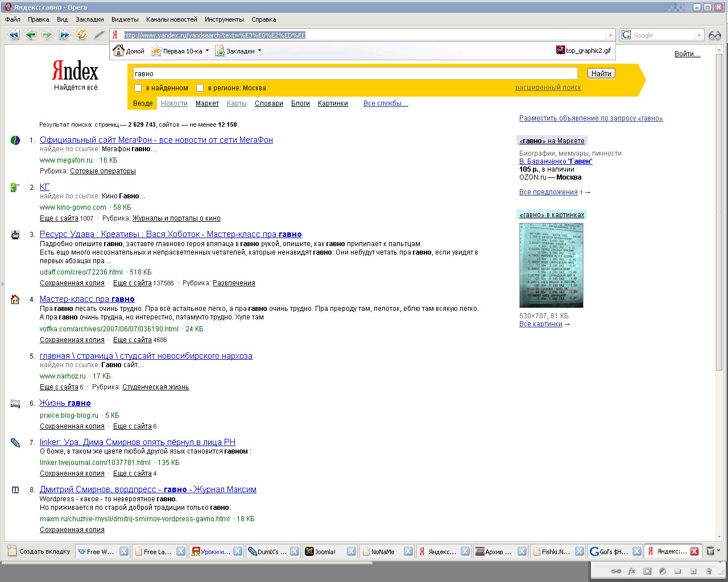
Task: Click the Найти search button
Action: 601,73
